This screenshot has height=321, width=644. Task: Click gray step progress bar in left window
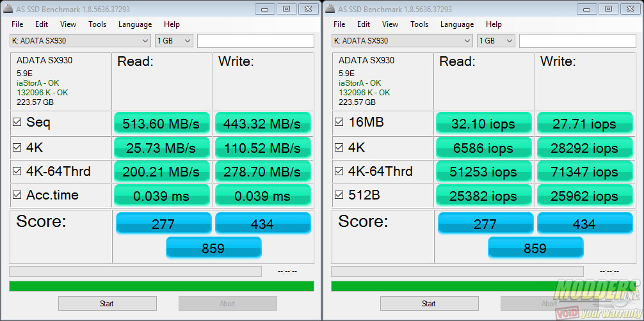pyautogui.click(x=135, y=271)
